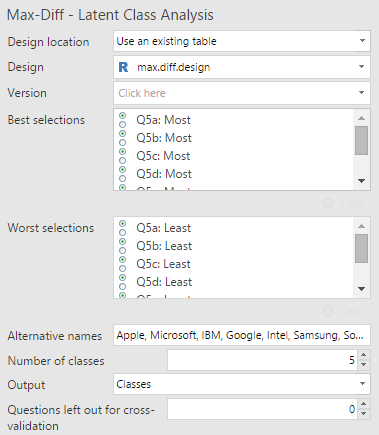The width and height of the screenshot is (379, 435).
Task: Click scroll-down arrow of Best selections list
Action: click(x=361, y=181)
